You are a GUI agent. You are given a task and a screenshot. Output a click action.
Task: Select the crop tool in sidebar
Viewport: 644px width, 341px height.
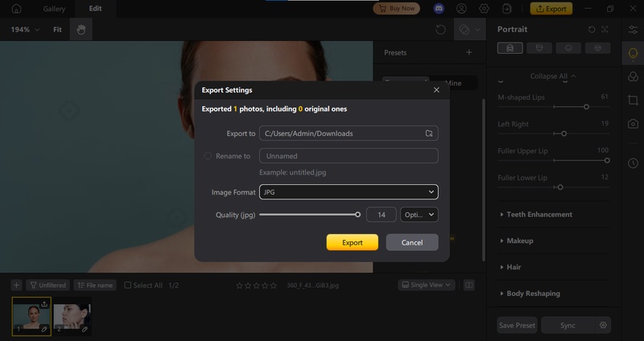pos(633,100)
